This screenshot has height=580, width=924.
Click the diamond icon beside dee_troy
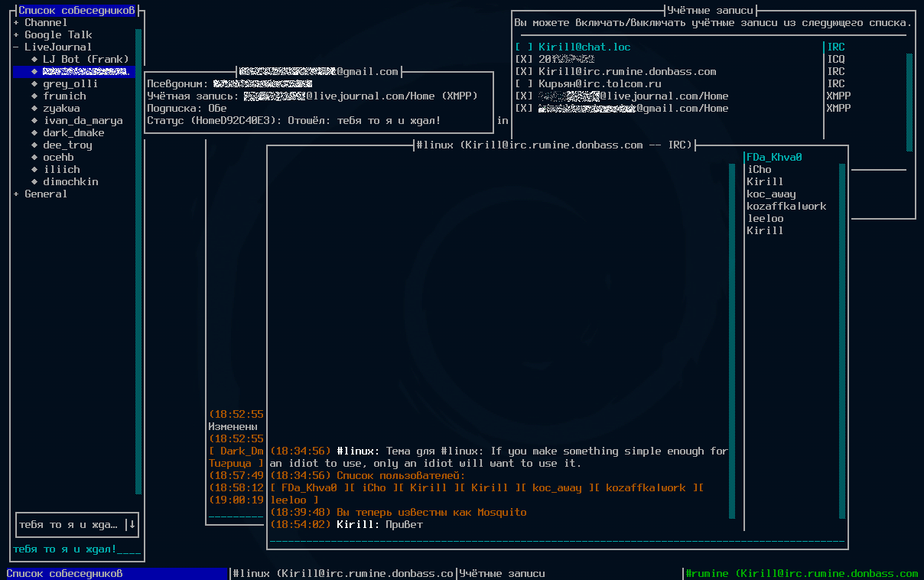[x=34, y=145]
